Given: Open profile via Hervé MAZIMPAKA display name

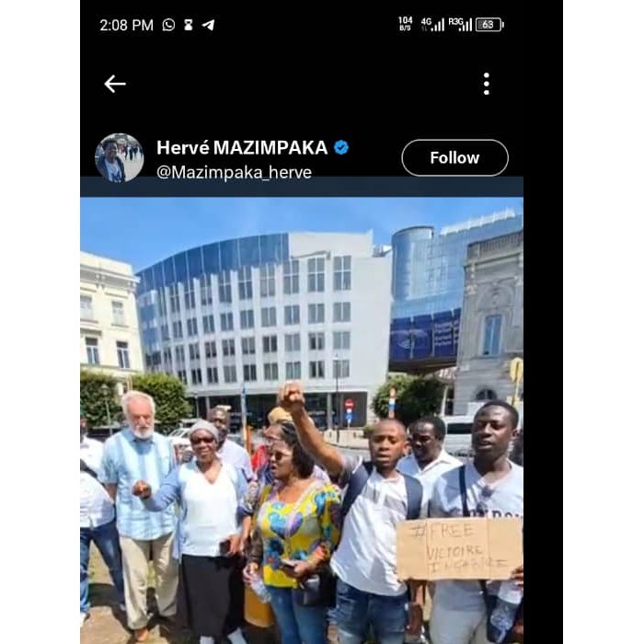Looking at the screenshot, I should coord(242,147).
